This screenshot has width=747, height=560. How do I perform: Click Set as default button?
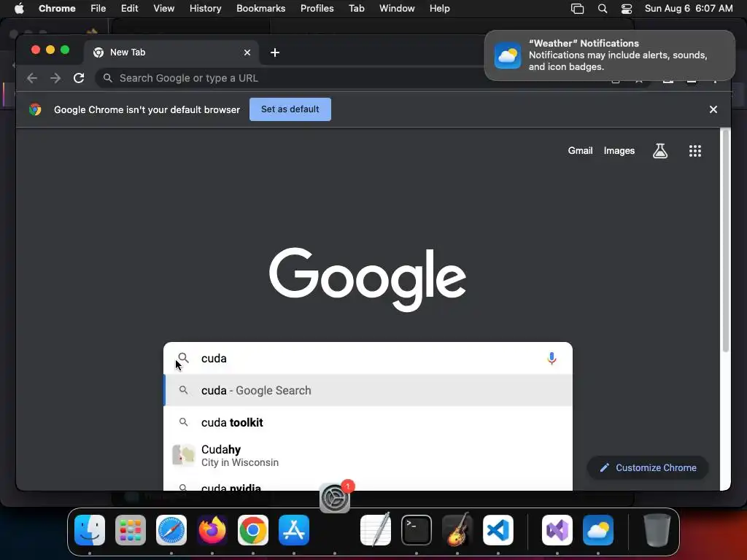290,109
